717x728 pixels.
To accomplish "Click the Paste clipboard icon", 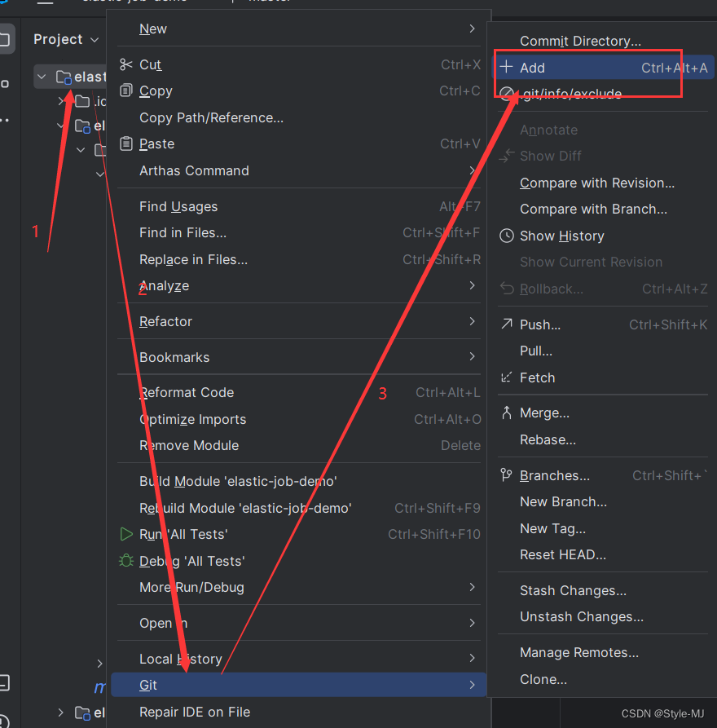I will 125,144.
